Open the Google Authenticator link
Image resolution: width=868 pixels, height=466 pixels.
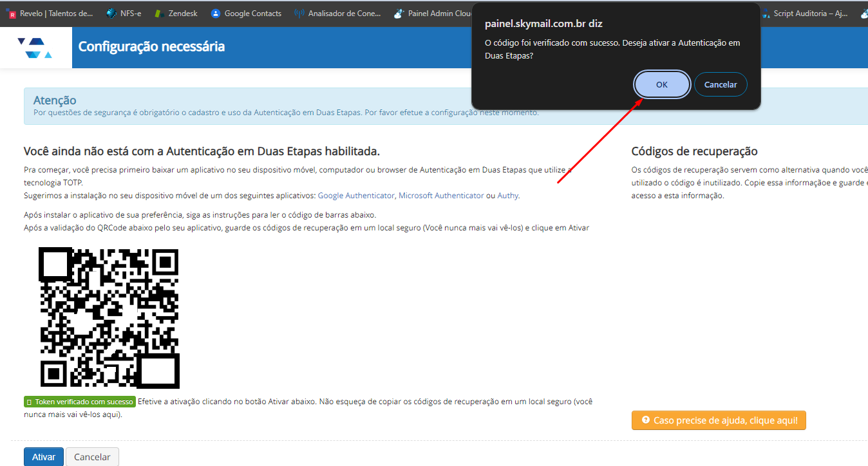point(356,195)
